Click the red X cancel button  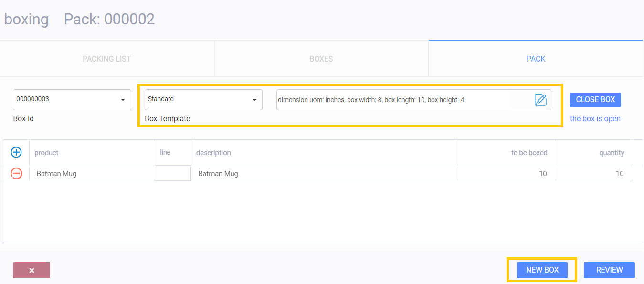coord(32,270)
